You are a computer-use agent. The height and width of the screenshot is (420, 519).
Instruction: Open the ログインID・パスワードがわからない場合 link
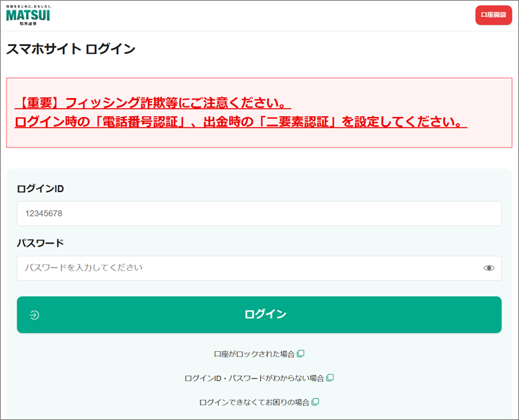coord(254,378)
